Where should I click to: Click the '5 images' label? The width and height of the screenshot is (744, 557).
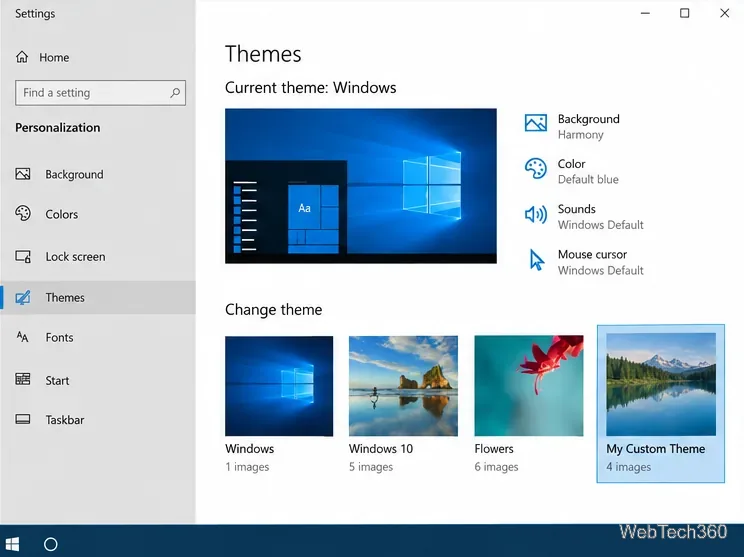pos(371,467)
